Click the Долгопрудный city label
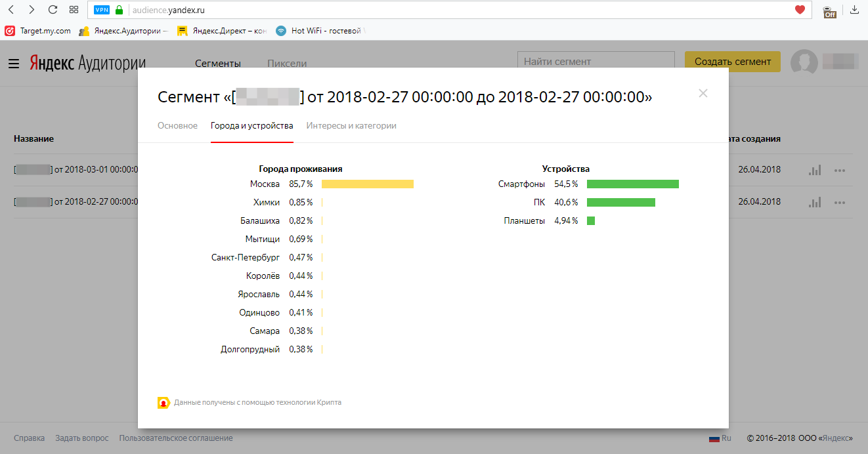Image resolution: width=868 pixels, height=454 pixels. [250, 349]
